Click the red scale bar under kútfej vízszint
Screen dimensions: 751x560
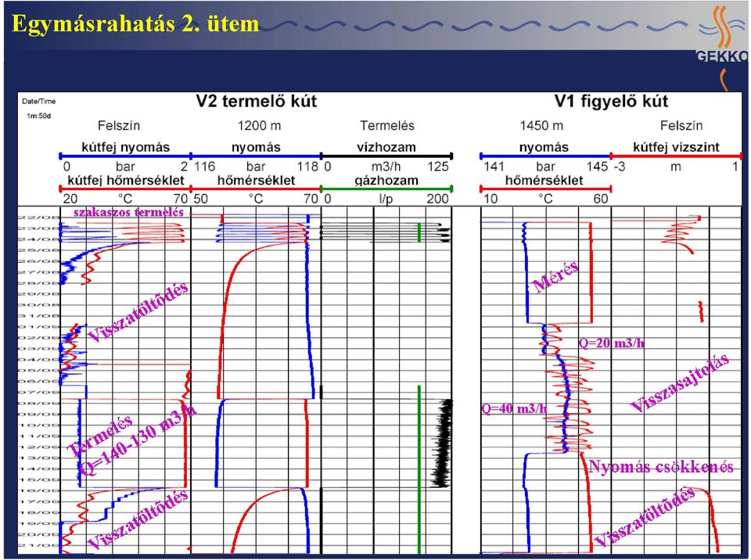[677, 156]
